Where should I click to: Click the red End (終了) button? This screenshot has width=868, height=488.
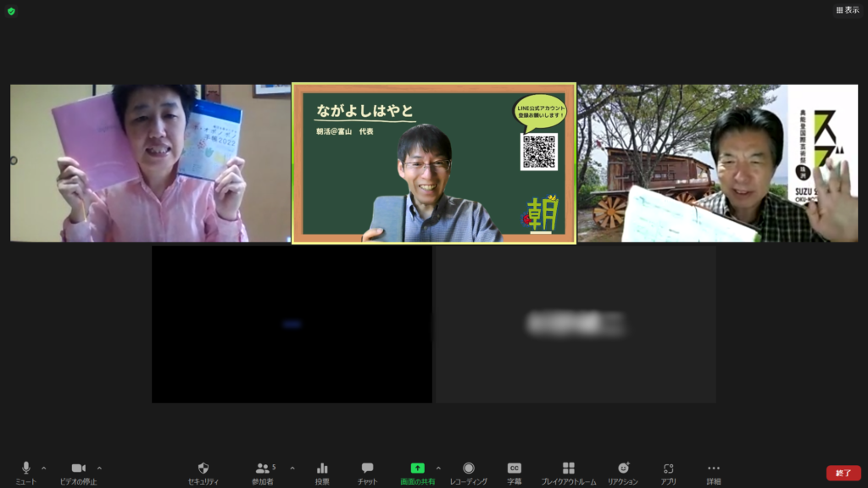pos(843,473)
